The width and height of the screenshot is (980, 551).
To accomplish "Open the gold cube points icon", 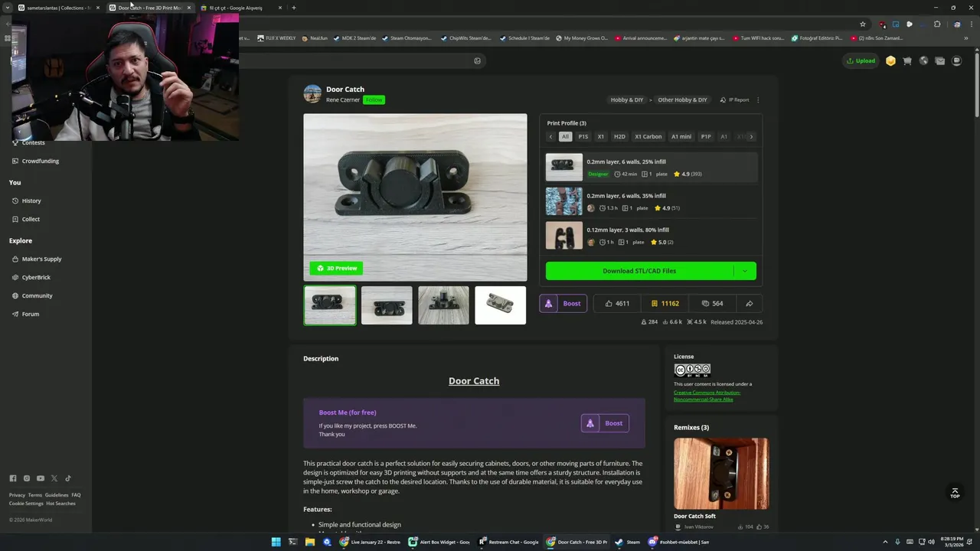I will pyautogui.click(x=890, y=61).
